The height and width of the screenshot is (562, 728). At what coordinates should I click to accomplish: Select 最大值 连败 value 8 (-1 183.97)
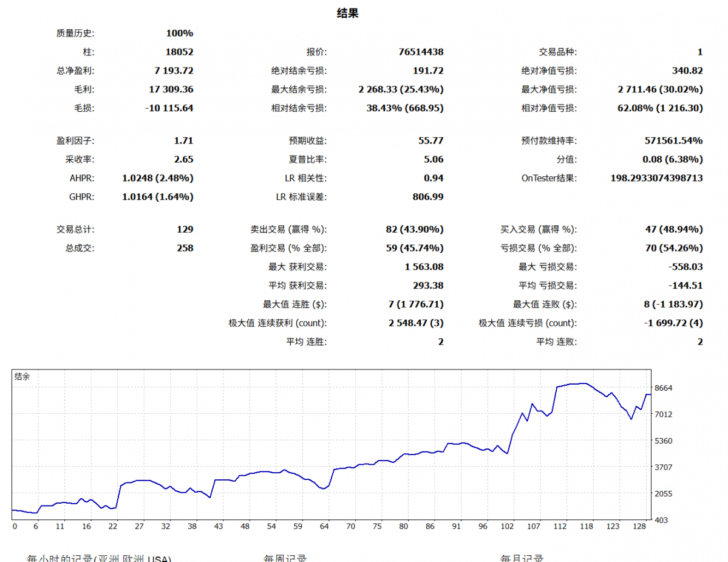coord(673,304)
